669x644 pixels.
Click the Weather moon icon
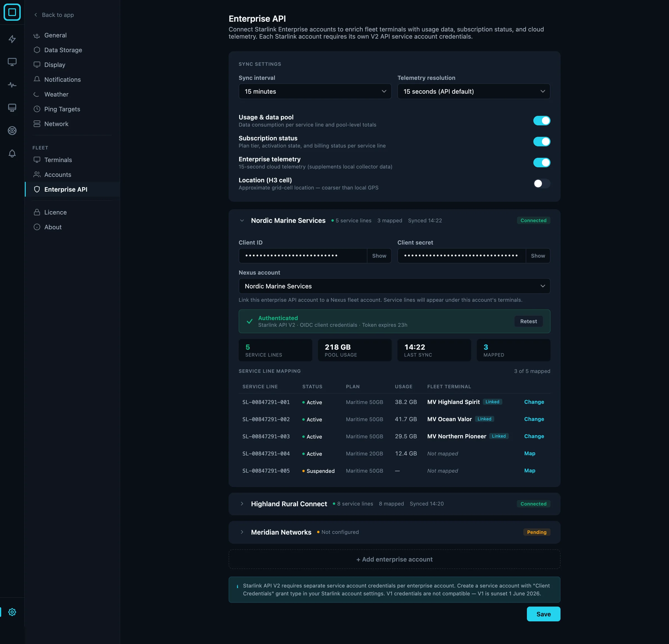pyautogui.click(x=37, y=94)
